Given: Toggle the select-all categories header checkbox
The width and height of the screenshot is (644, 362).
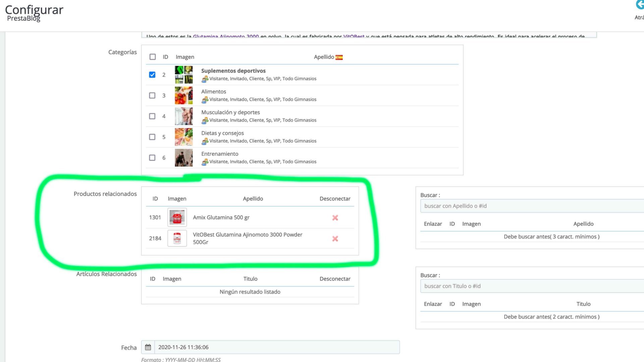Looking at the screenshot, I should tap(153, 57).
